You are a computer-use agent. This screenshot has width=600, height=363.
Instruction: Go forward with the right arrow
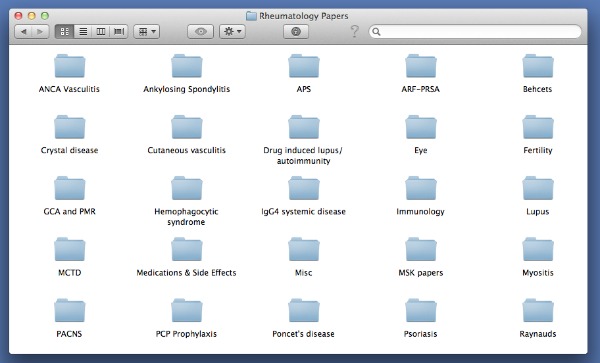coord(40,32)
